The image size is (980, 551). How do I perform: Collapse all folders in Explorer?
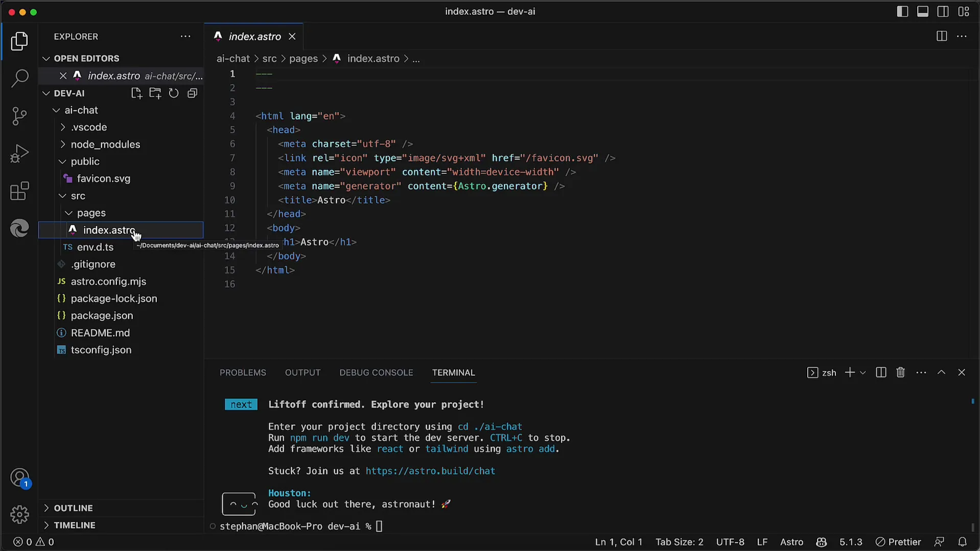pyautogui.click(x=192, y=93)
